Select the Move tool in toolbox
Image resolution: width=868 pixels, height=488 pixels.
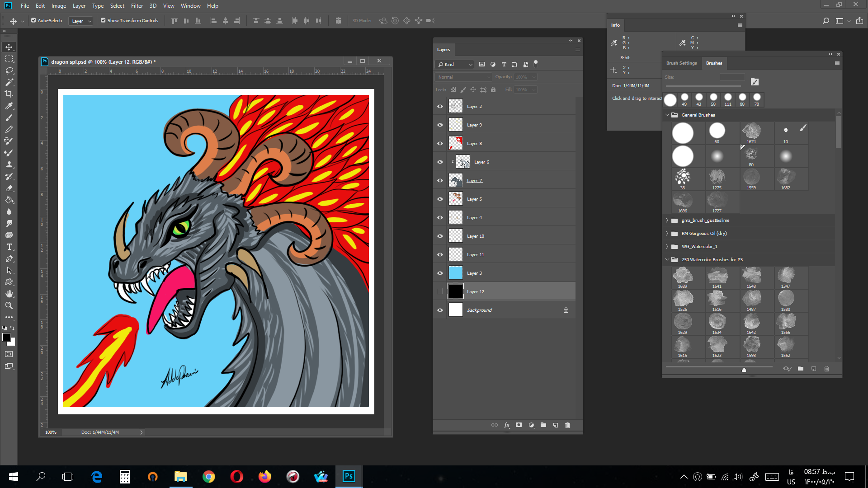tap(9, 47)
